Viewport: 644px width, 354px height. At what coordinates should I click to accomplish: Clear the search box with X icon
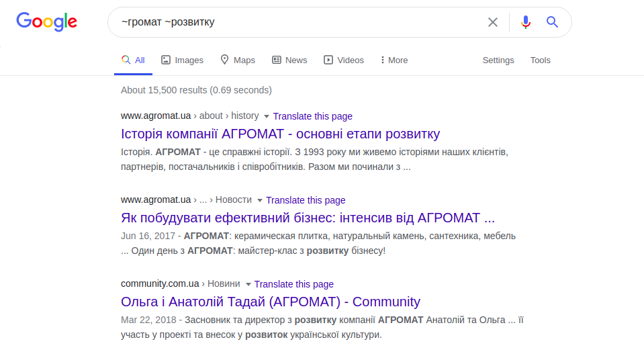[493, 22]
